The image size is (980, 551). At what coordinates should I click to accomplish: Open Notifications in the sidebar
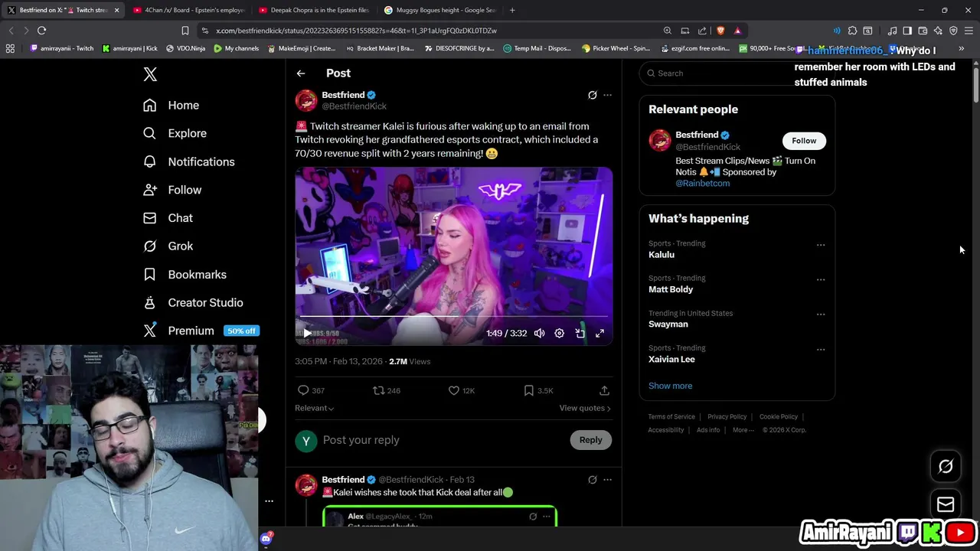click(x=189, y=161)
